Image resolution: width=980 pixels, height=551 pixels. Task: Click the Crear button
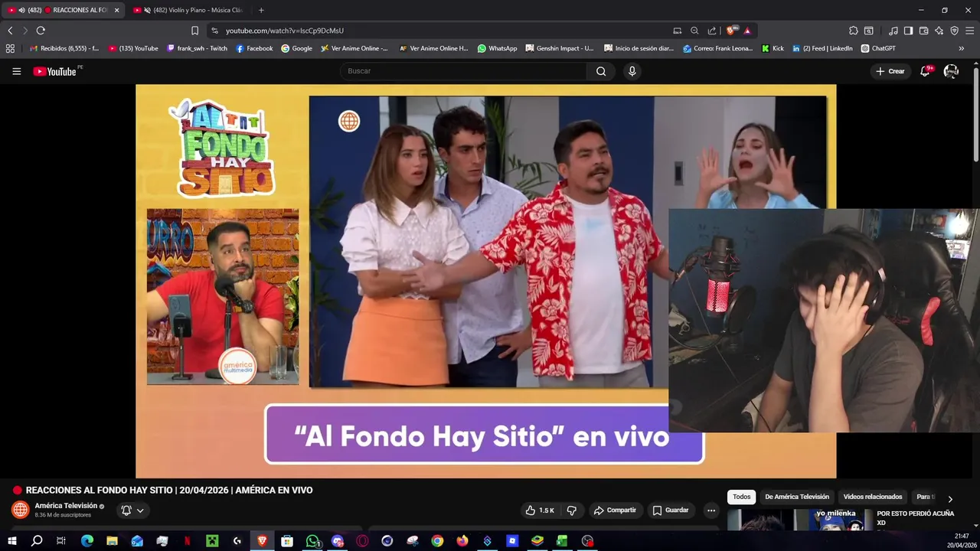[890, 71]
